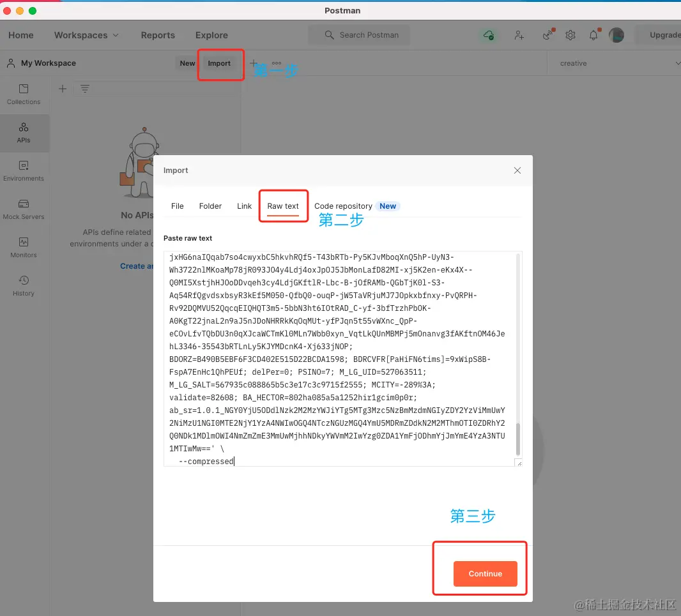Switch to the Folder tab

tap(210, 206)
